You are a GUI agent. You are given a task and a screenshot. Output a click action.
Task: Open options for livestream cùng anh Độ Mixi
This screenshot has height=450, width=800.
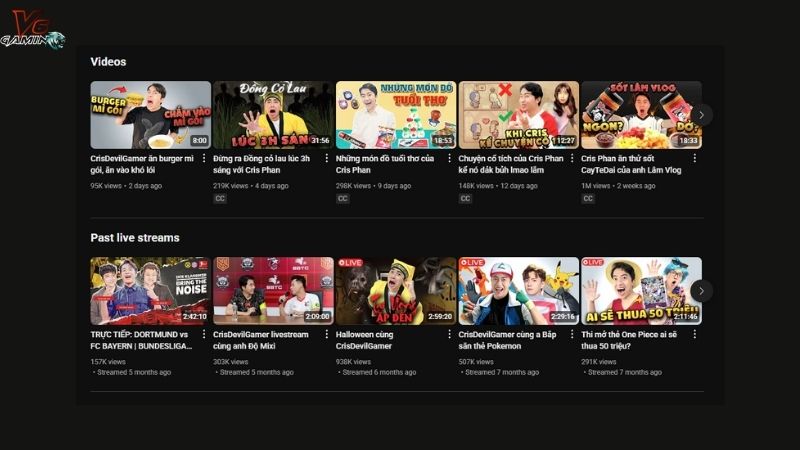327,334
